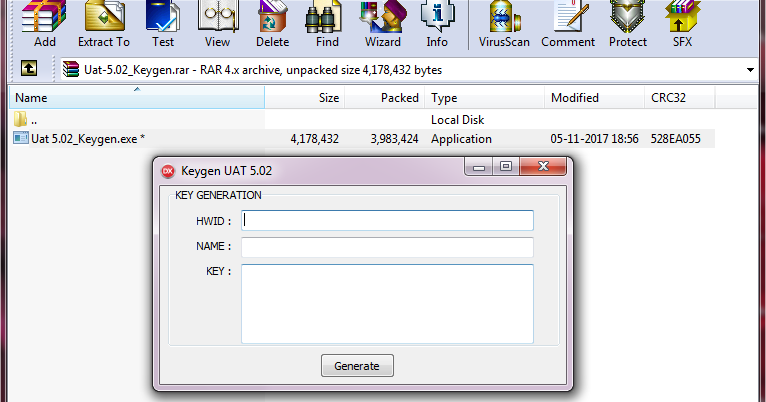Create SFX archive via toolbar
Screen dimensions: 766x402
[682, 23]
